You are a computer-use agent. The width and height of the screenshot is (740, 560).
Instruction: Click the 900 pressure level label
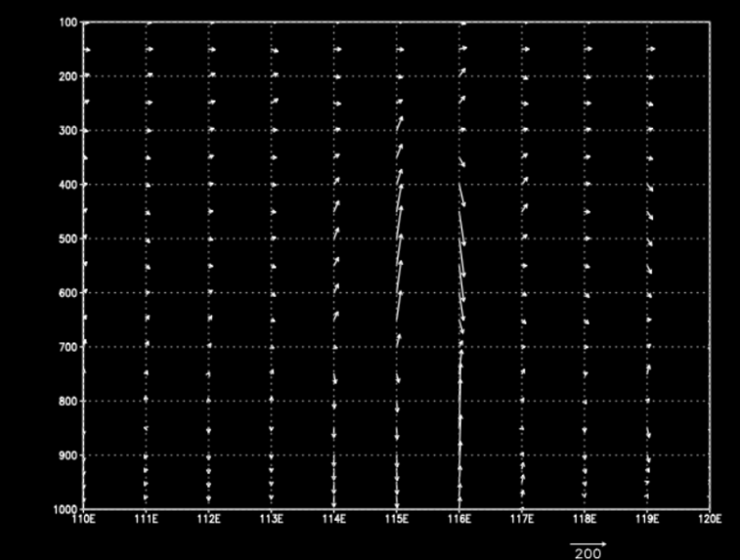[67, 455]
